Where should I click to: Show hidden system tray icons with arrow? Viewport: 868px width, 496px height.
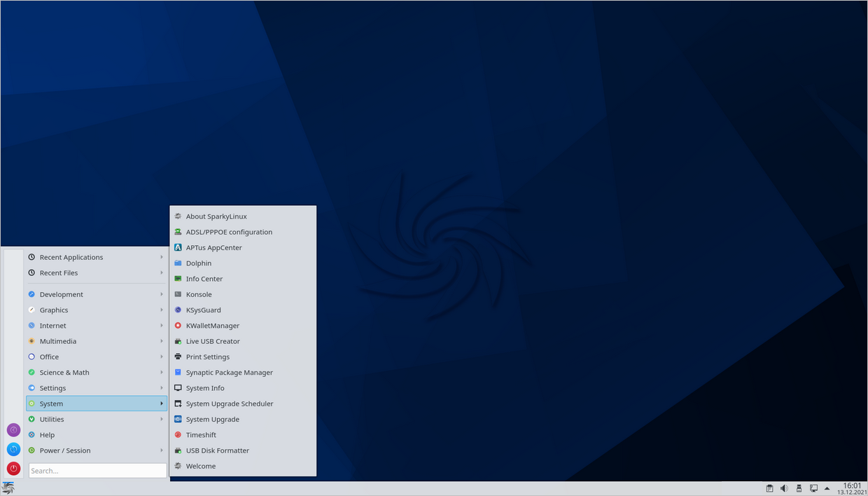(x=827, y=488)
